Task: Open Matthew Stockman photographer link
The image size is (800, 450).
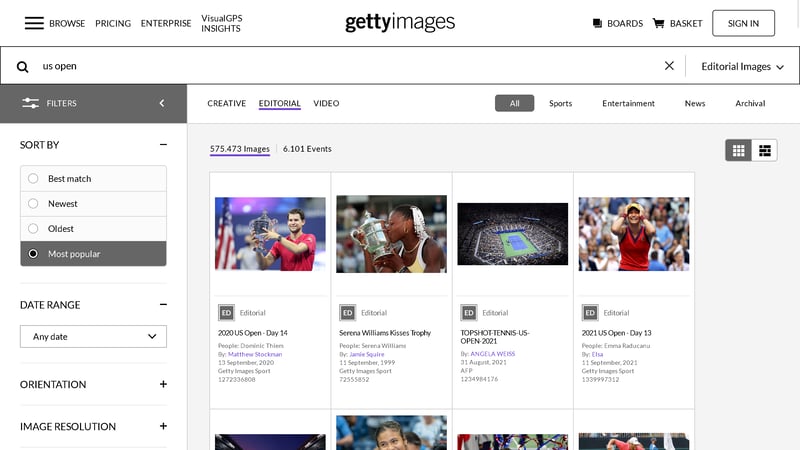Action: 254,354
